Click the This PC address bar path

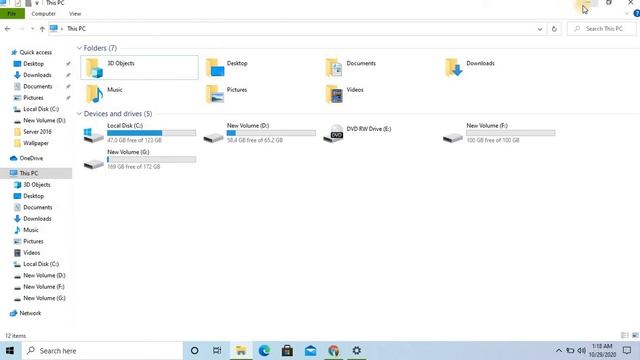click(76, 29)
